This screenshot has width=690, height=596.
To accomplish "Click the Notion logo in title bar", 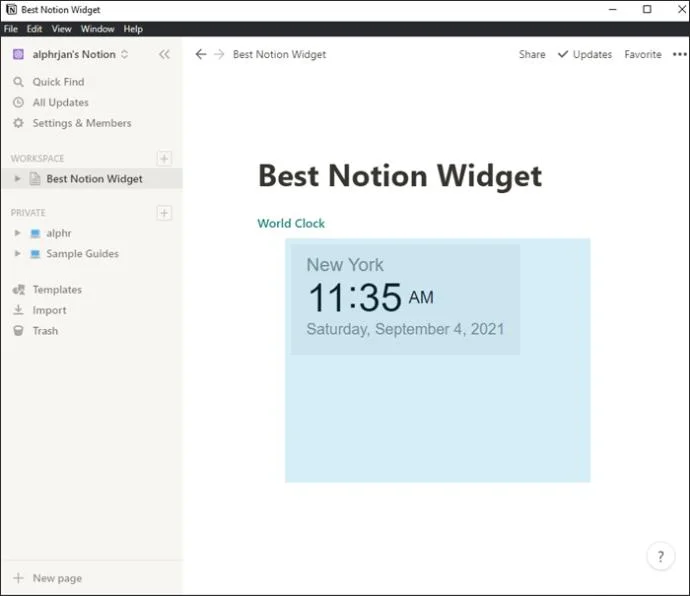I will pos(11,9).
